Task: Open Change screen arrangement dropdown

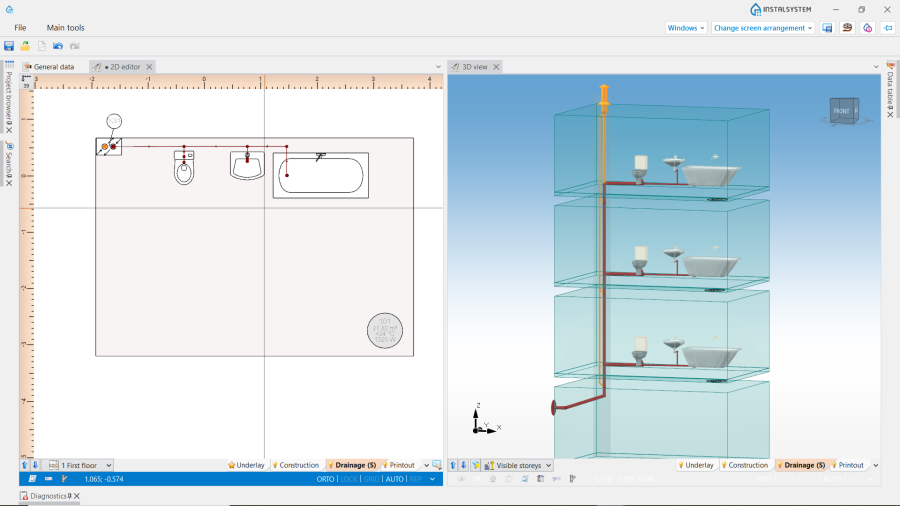Action: tap(763, 28)
